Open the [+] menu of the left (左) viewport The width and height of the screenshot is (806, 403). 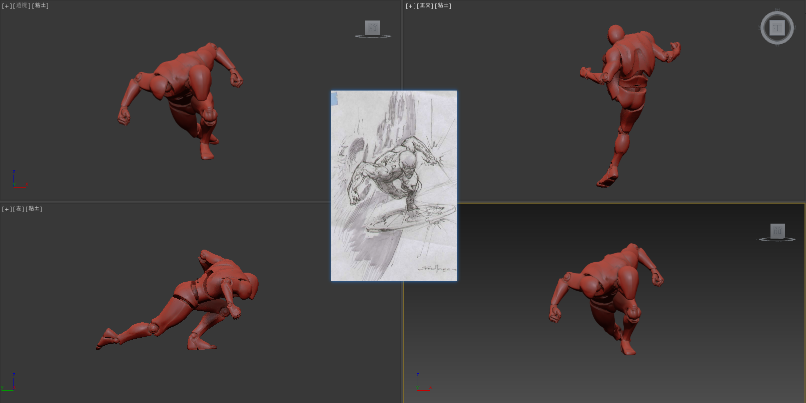pyautogui.click(x=6, y=209)
